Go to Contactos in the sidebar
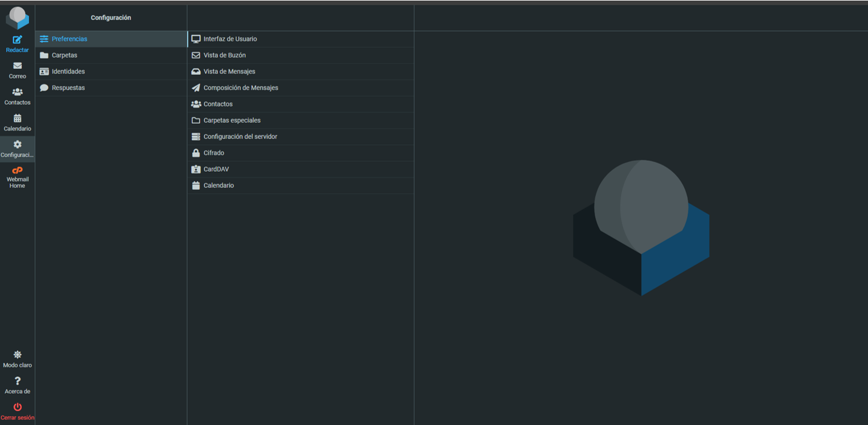 click(x=18, y=92)
